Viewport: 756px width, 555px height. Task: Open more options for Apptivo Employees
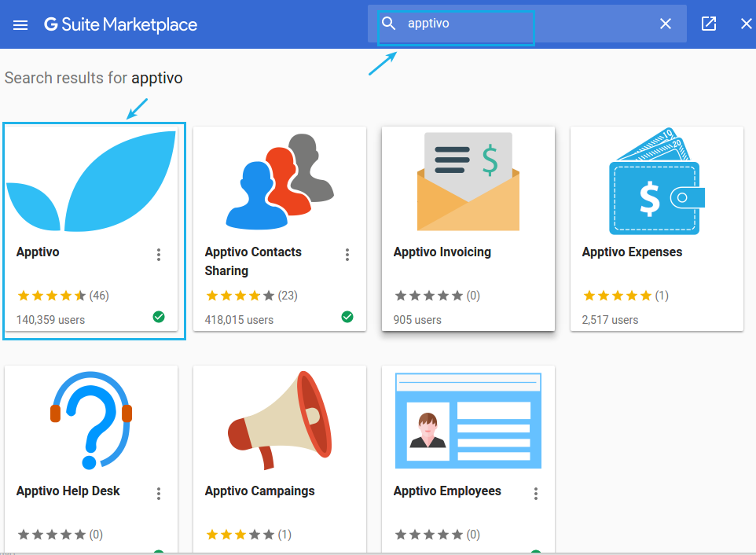coord(536,493)
